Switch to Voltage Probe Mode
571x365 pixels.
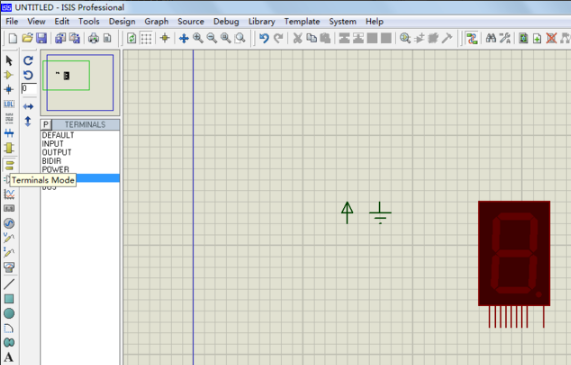(x=9, y=238)
